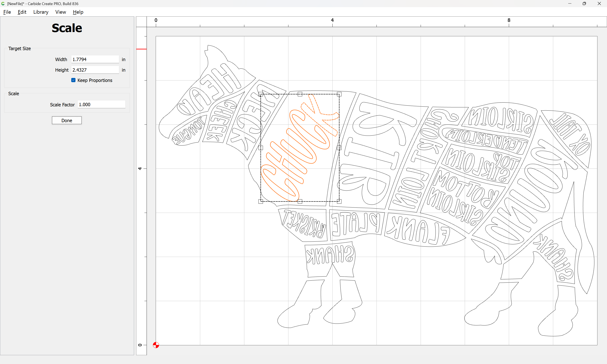Click in the Width input field
The height and width of the screenshot is (364, 607).
click(x=95, y=59)
